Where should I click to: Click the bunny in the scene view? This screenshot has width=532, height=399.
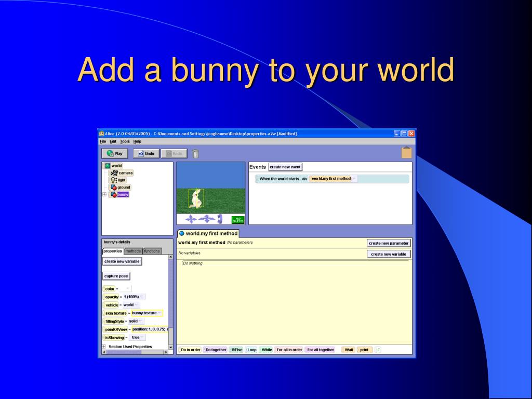196,198
